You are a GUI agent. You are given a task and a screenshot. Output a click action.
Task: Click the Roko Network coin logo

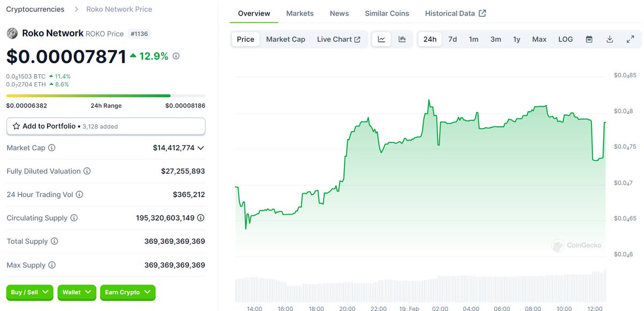pos(12,33)
